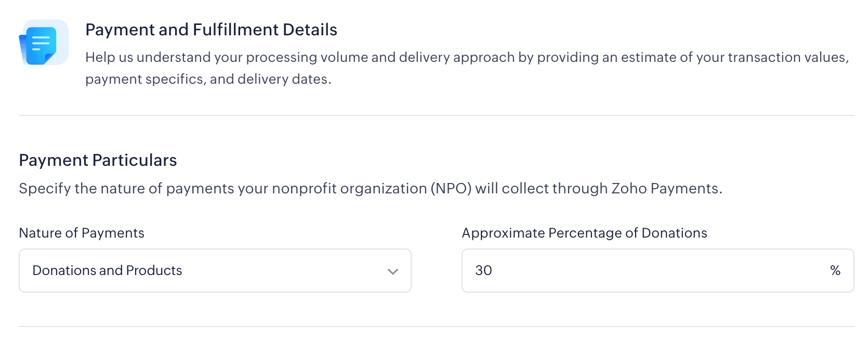This screenshot has width=868, height=340.
Task: Click the blue document icon
Action: tap(42, 43)
